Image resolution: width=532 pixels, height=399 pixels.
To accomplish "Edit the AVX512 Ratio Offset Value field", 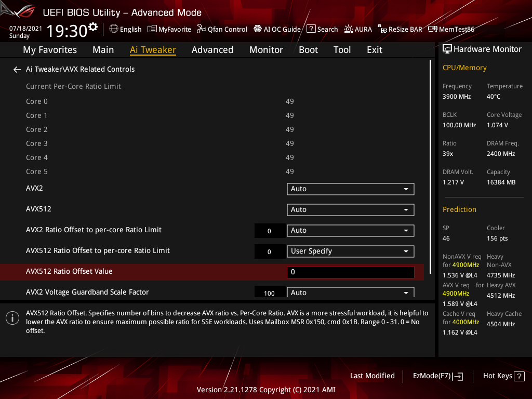I will tap(350, 272).
